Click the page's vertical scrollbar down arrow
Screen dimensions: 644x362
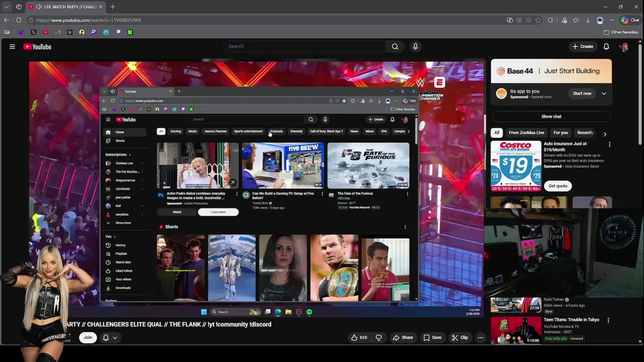(640, 342)
